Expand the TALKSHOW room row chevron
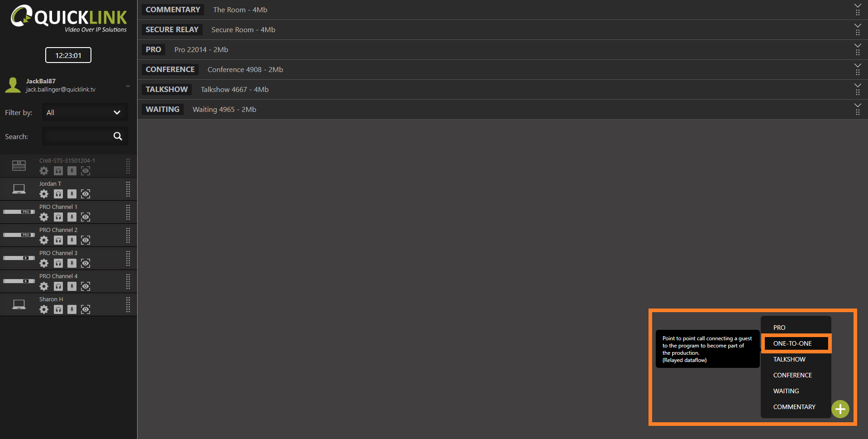The width and height of the screenshot is (868, 439). click(x=857, y=86)
